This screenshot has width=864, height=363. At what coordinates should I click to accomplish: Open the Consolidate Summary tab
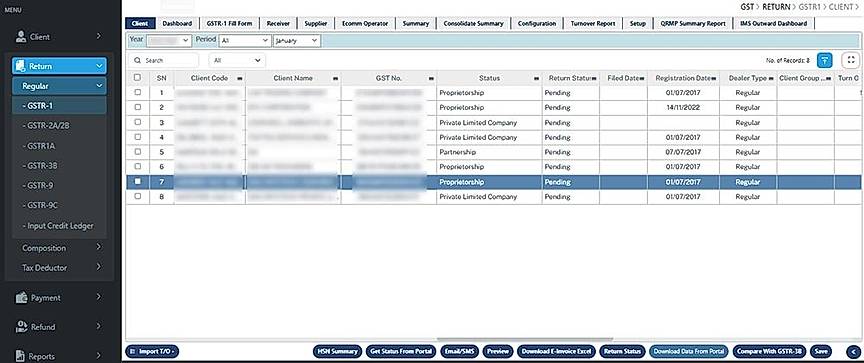(473, 24)
